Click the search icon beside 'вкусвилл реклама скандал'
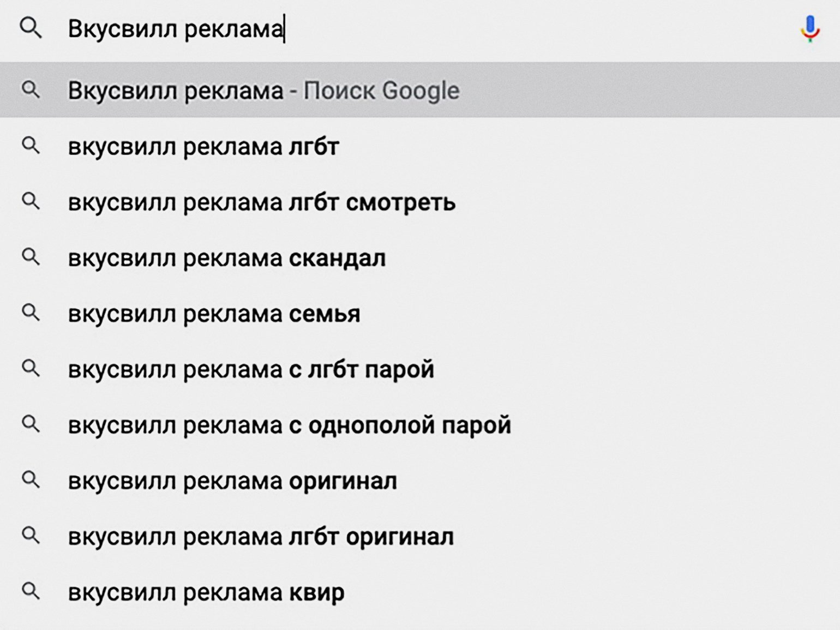 [x=31, y=257]
